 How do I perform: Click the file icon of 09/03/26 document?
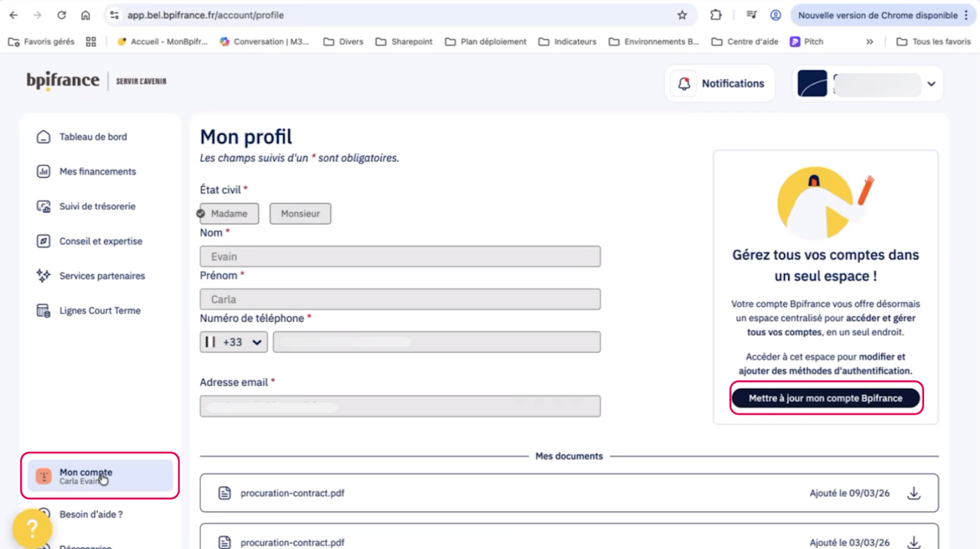click(224, 494)
